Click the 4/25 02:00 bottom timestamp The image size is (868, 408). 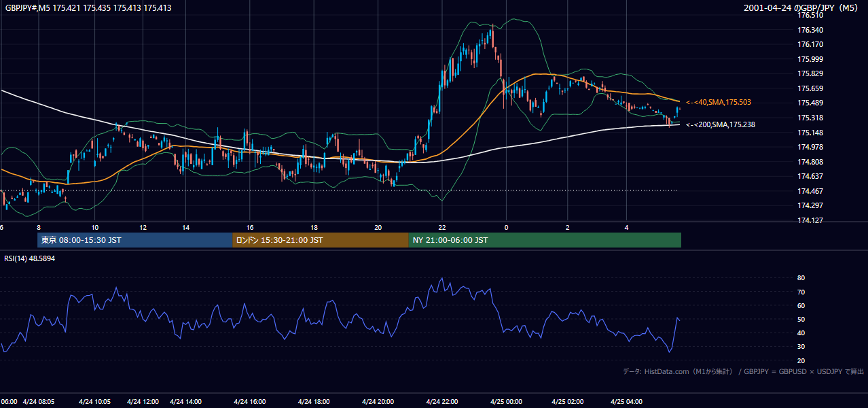(568, 401)
